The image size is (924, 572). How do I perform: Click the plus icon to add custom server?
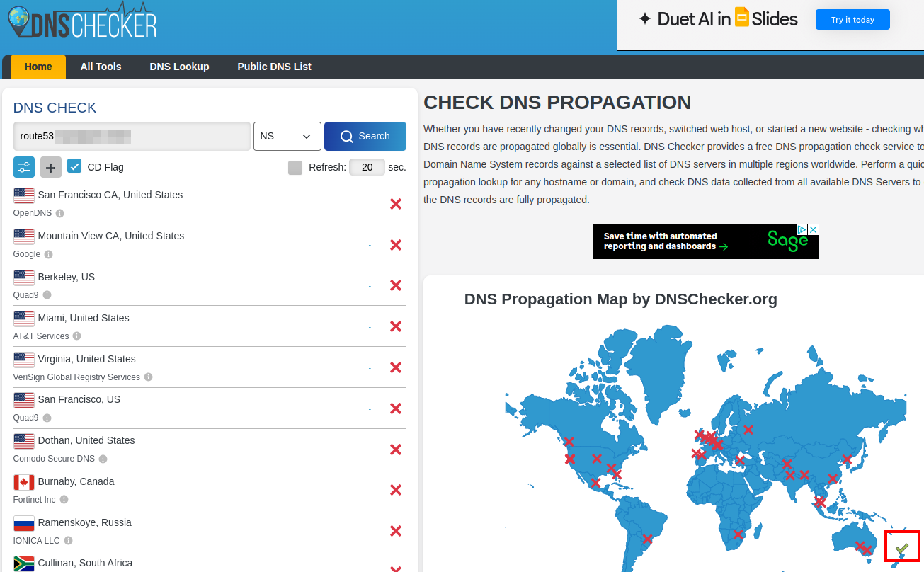50,167
